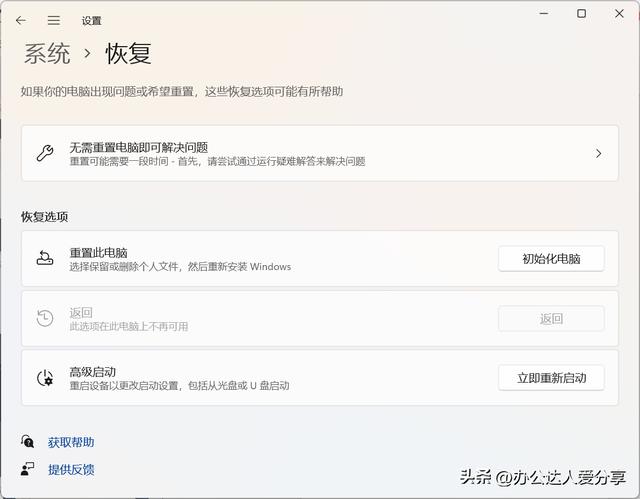Click the 恢复选项 section heading
The image size is (640, 499).
(x=44, y=217)
